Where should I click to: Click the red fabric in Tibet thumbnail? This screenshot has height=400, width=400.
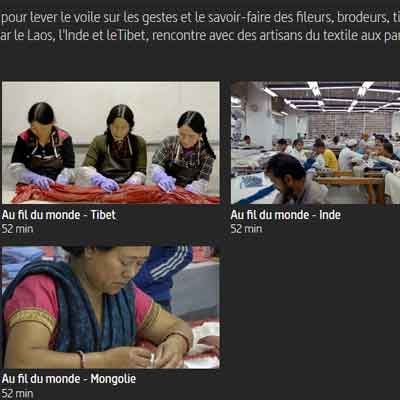click(x=115, y=194)
